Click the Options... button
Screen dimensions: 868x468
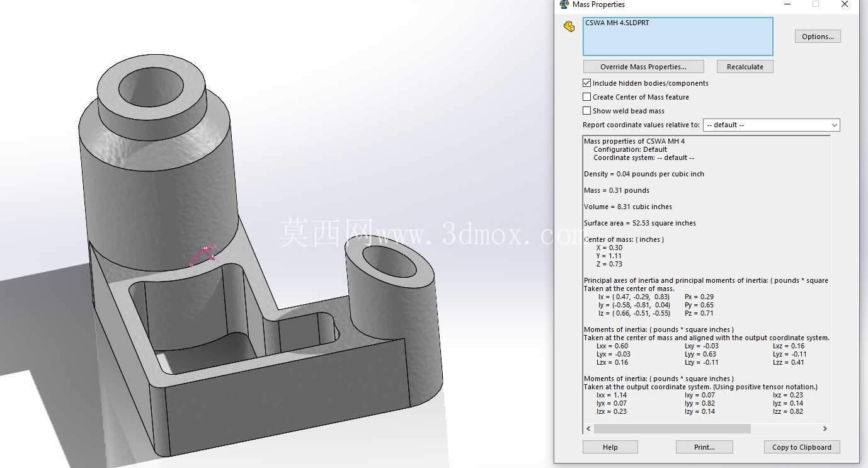(x=818, y=37)
